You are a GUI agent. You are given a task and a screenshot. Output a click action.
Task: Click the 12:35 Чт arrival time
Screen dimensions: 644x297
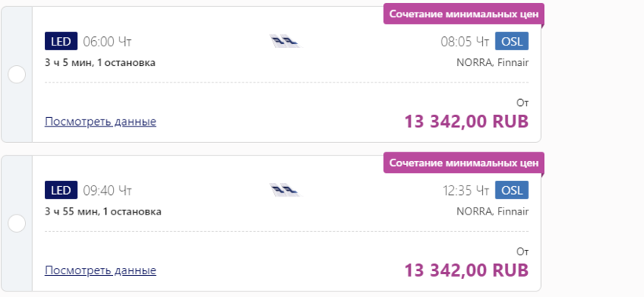[466, 190]
